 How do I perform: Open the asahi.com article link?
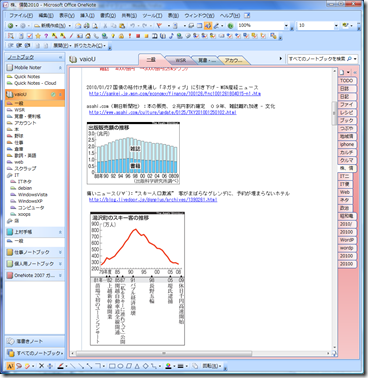click(x=163, y=112)
